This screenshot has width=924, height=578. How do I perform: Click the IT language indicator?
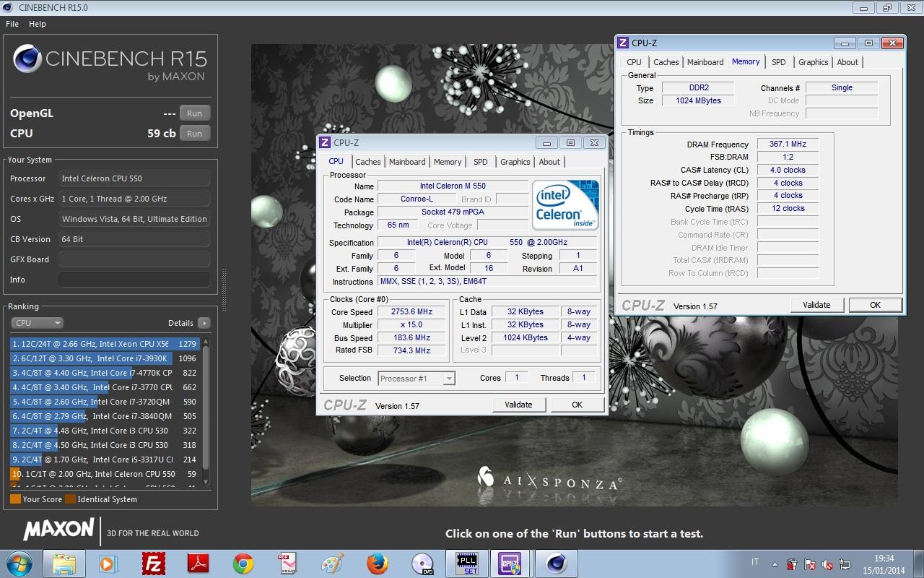tap(755, 562)
